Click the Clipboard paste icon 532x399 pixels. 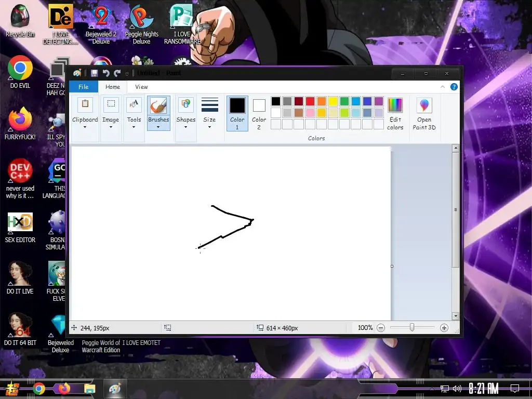[85, 104]
